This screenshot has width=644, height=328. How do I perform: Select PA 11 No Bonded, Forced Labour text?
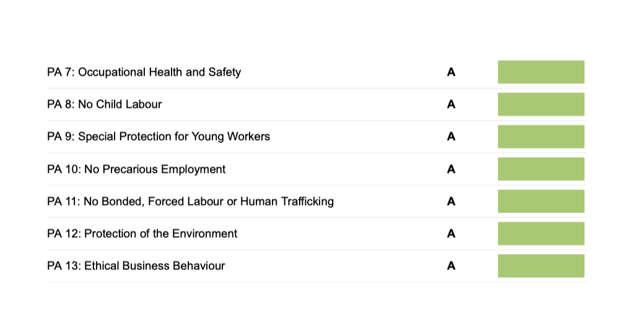pos(190,202)
